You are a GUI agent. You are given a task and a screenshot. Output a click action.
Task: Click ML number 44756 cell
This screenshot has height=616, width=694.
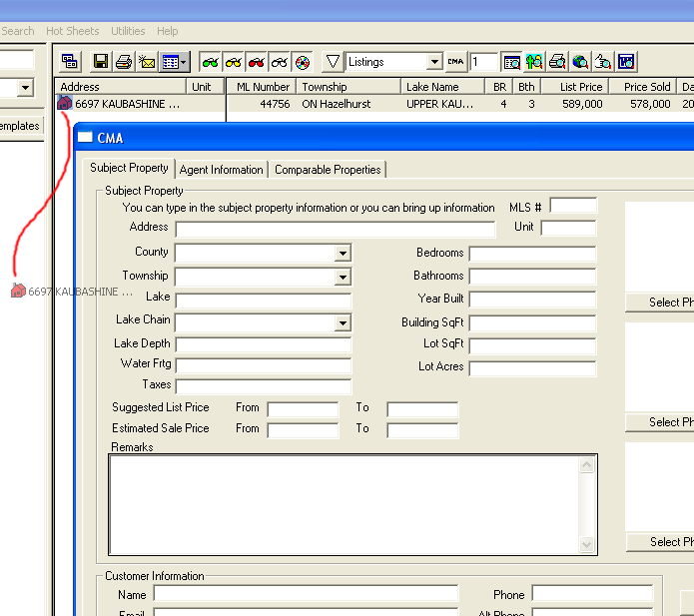point(275,104)
